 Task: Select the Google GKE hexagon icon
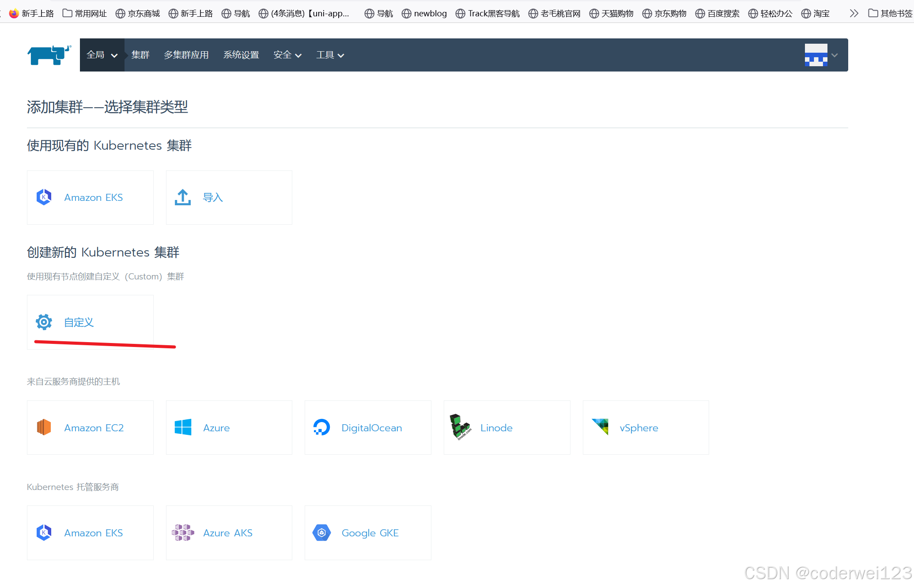pyautogui.click(x=321, y=533)
